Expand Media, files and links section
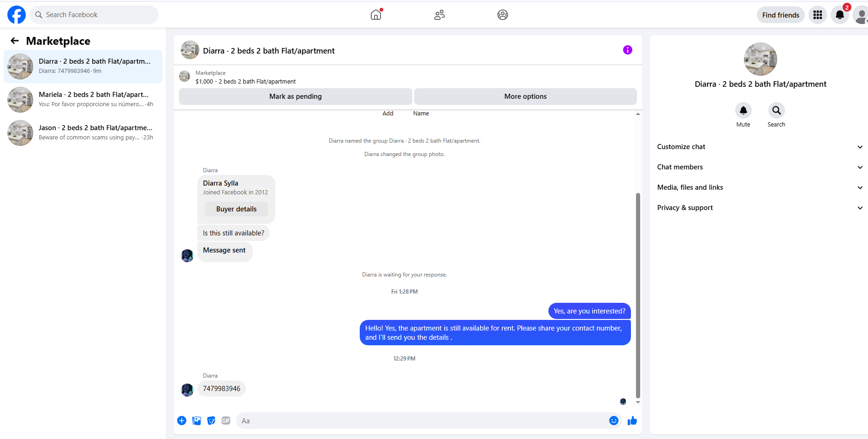Viewport: 868px width, 439px height. [760, 187]
